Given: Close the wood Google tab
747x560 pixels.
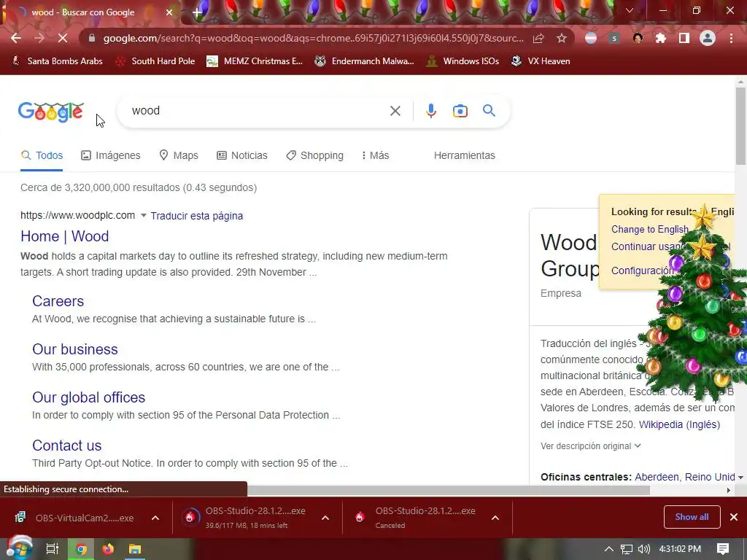Looking at the screenshot, I should click(169, 12).
